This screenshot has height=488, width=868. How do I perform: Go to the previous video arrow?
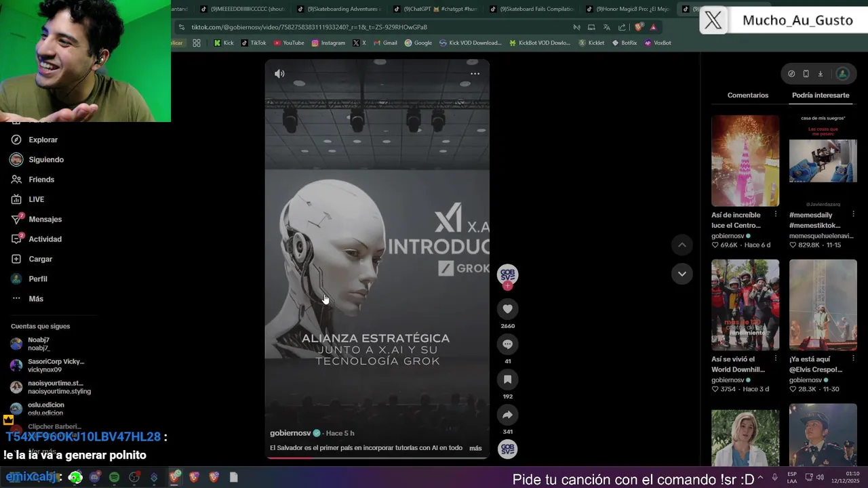pyautogui.click(x=682, y=245)
